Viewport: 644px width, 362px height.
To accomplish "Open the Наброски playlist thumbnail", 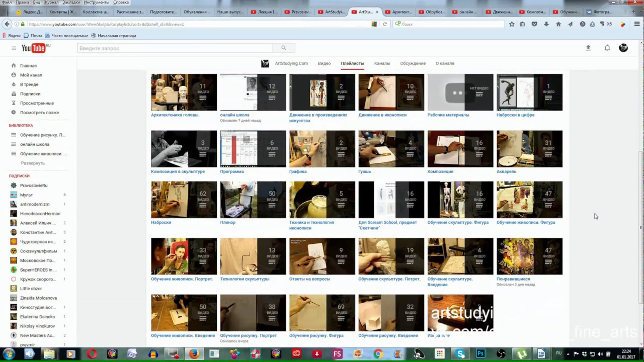I will pyautogui.click(x=184, y=200).
